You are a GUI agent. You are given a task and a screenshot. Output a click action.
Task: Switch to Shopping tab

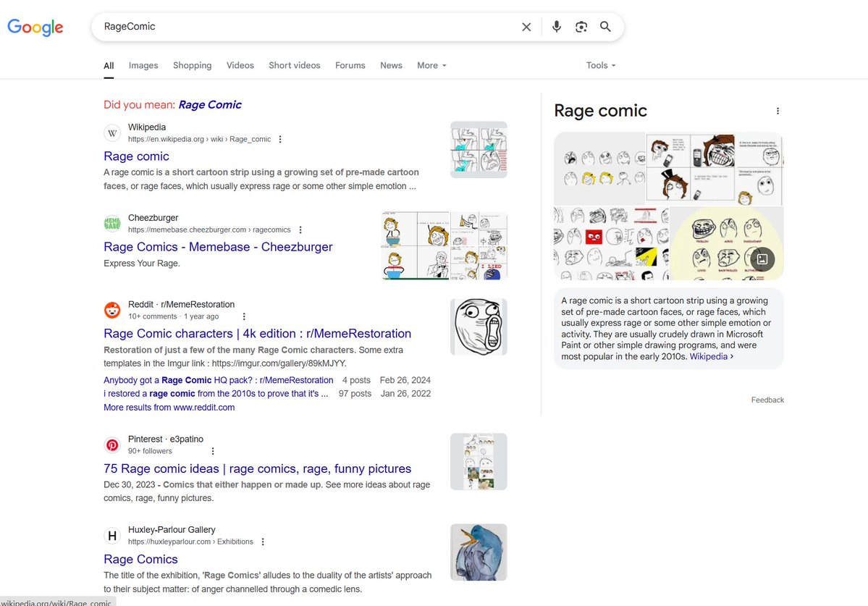[192, 65]
